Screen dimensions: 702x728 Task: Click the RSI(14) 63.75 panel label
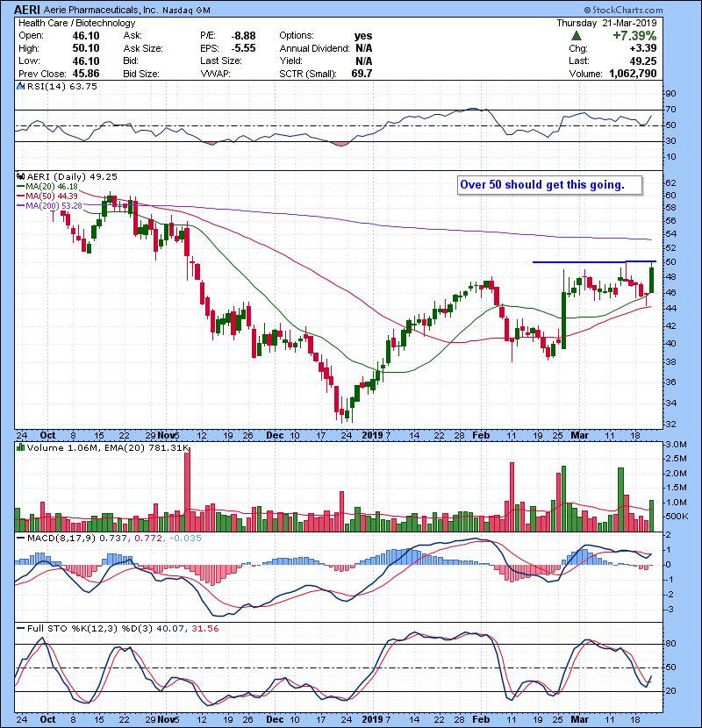click(61, 86)
